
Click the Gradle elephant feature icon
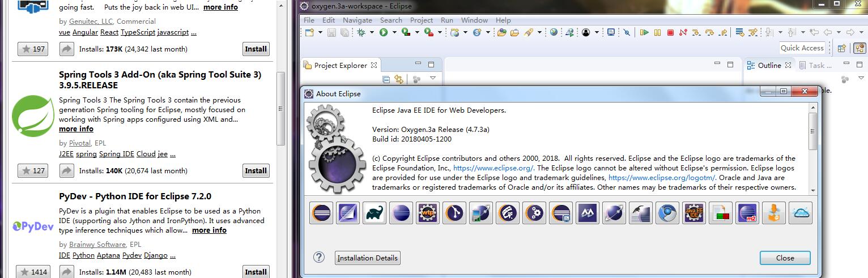[374, 213]
